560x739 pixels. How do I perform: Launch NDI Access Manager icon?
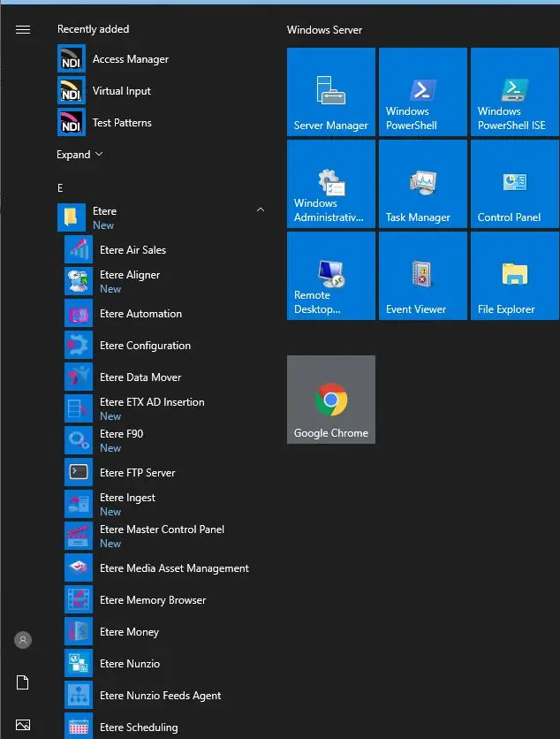(71, 59)
